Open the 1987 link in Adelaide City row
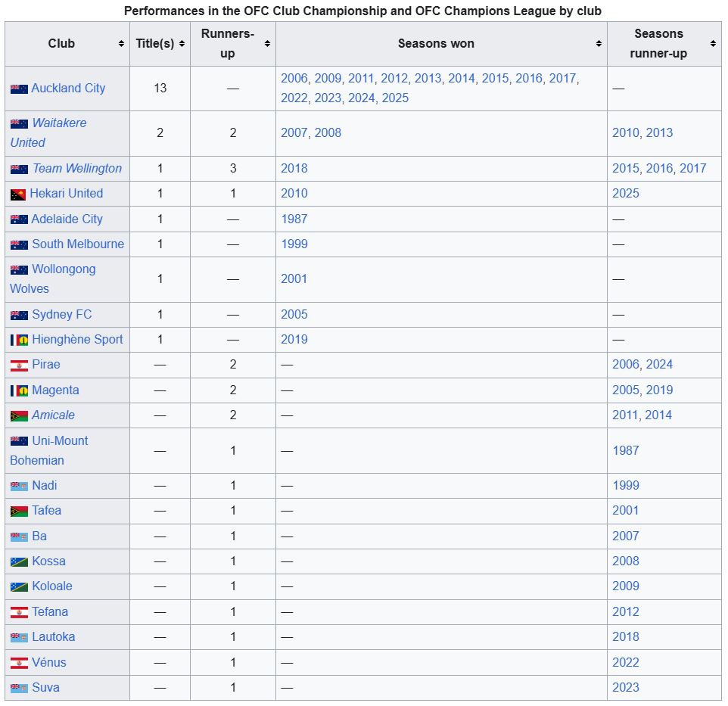Image resolution: width=728 pixels, height=706 pixels. click(x=294, y=219)
